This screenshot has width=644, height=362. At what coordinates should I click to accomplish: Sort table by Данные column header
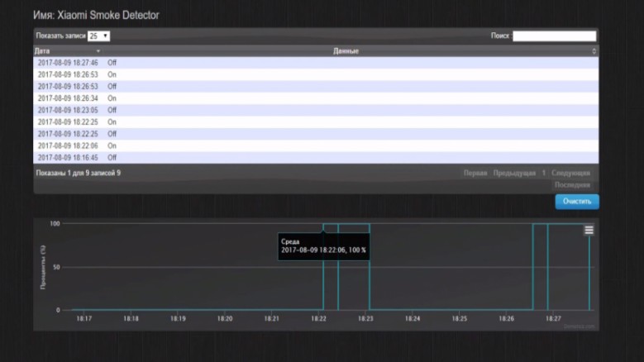(346, 51)
